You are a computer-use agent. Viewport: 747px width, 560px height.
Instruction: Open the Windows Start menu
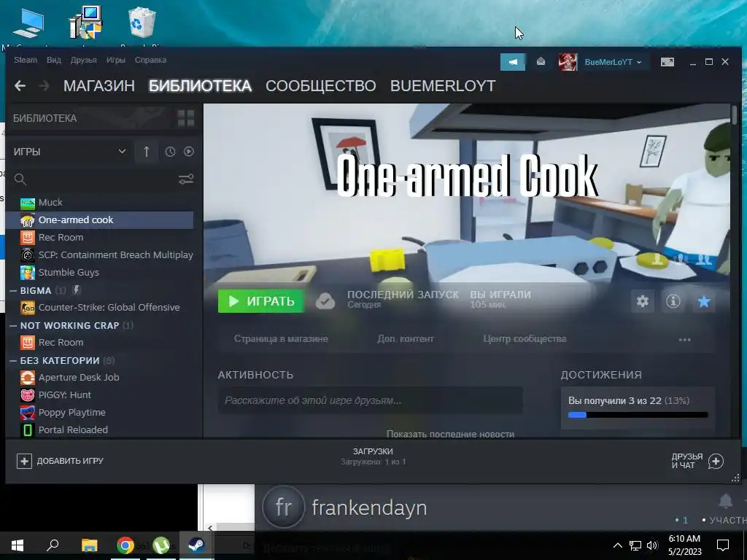[x=18, y=545]
